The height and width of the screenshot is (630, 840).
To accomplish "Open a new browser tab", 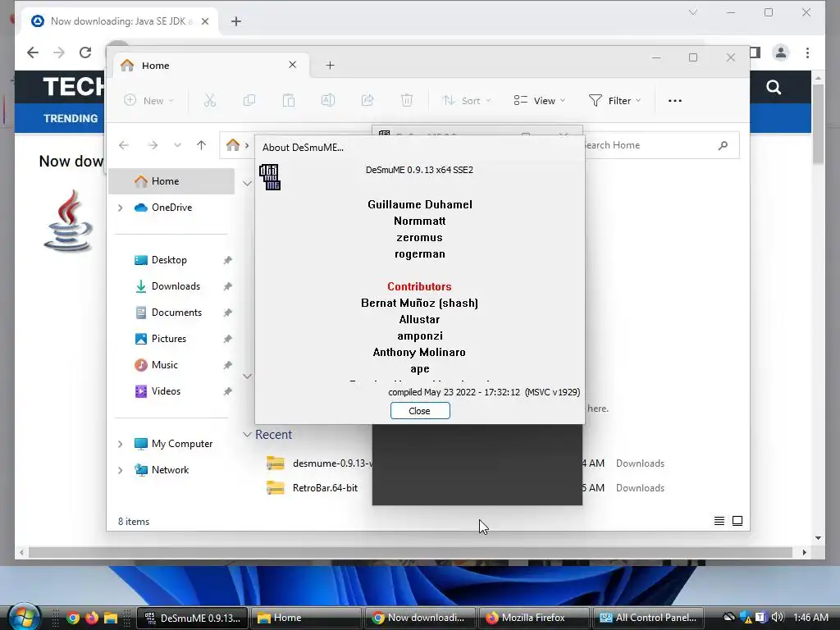I will point(235,21).
